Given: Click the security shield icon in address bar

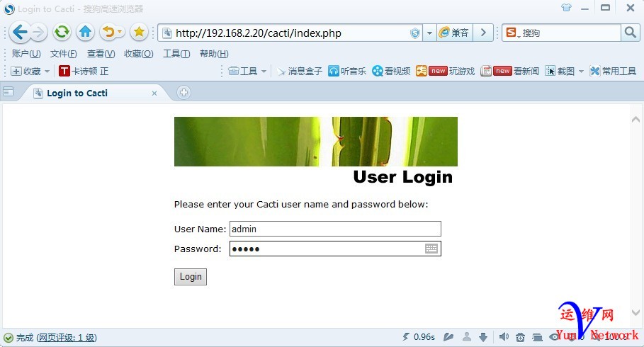Looking at the screenshot, I should pos(415,33).
